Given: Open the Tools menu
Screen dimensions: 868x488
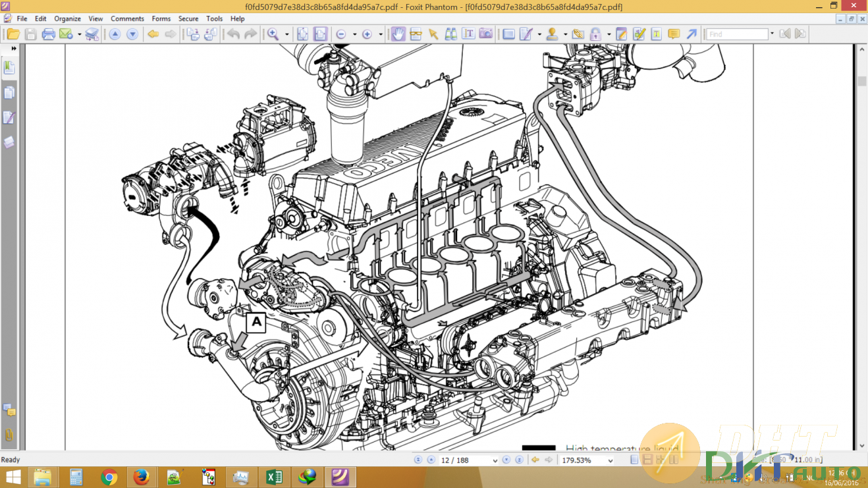Looking at the screenshot, I should click(x=214, y=18).
